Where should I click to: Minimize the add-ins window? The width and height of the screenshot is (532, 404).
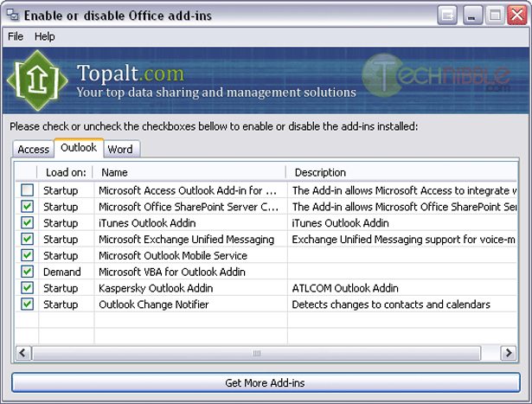click(472, 15)
